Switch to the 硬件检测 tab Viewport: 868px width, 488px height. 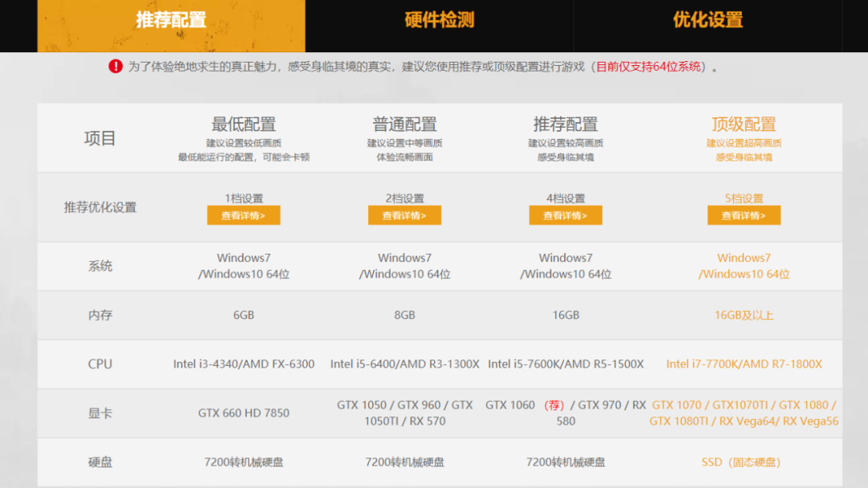[440, 26]
